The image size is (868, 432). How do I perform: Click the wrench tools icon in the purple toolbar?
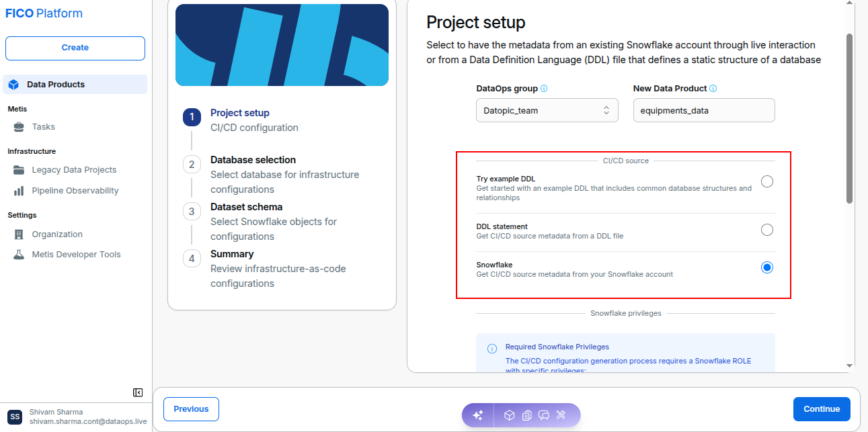(x=561, y=415)
